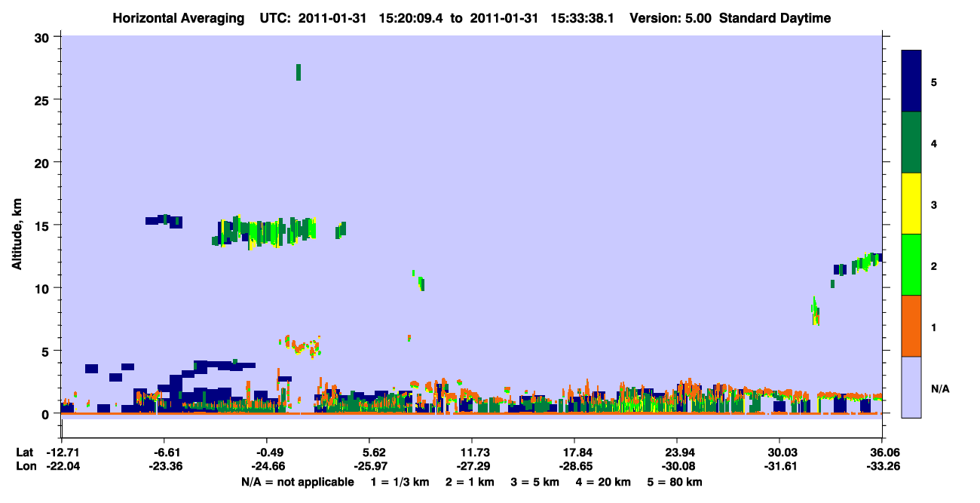Click latitude value -6.61

coord(164,452)
